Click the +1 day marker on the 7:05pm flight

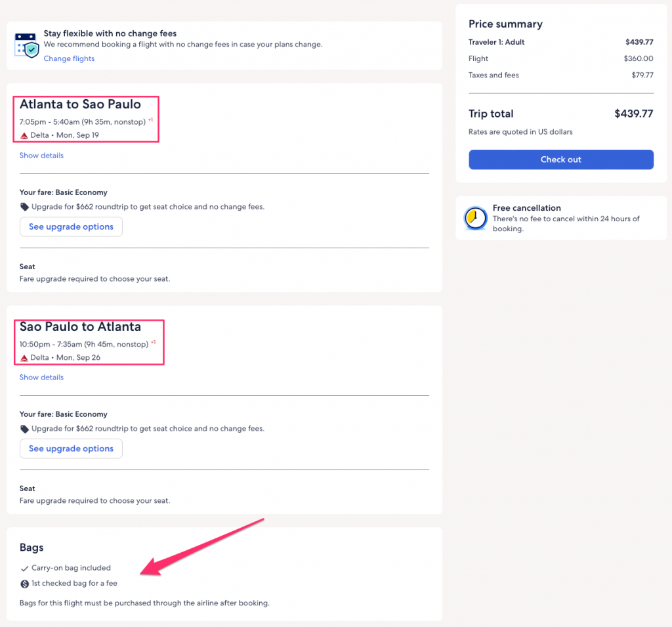coord(151,120)
